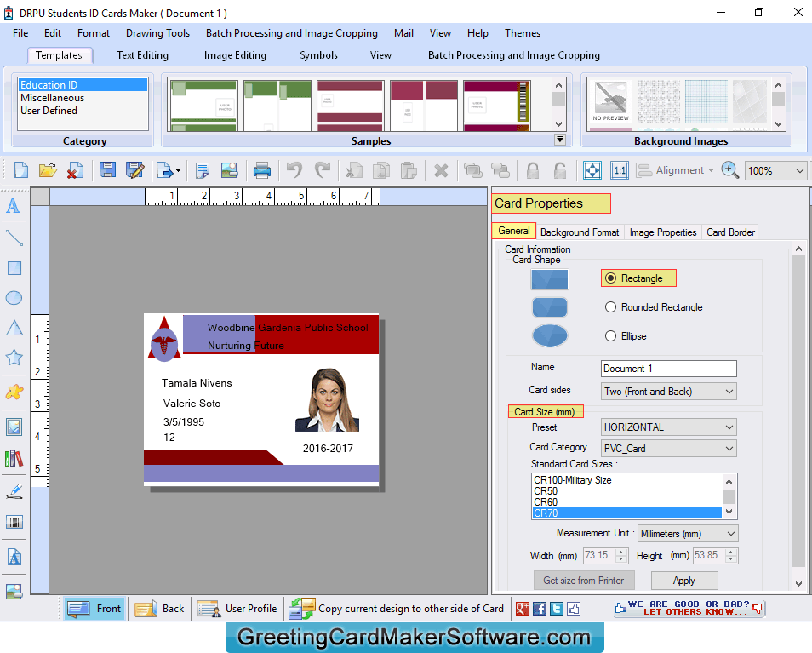Open the Card Border tab
Viewport: 812px width, 653px height.
point(730,232)
